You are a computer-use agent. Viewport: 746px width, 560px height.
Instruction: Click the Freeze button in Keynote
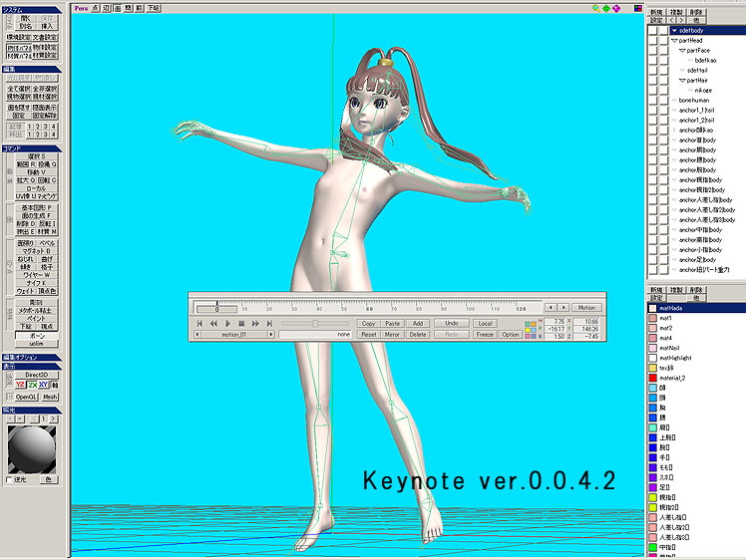[485, 335]
